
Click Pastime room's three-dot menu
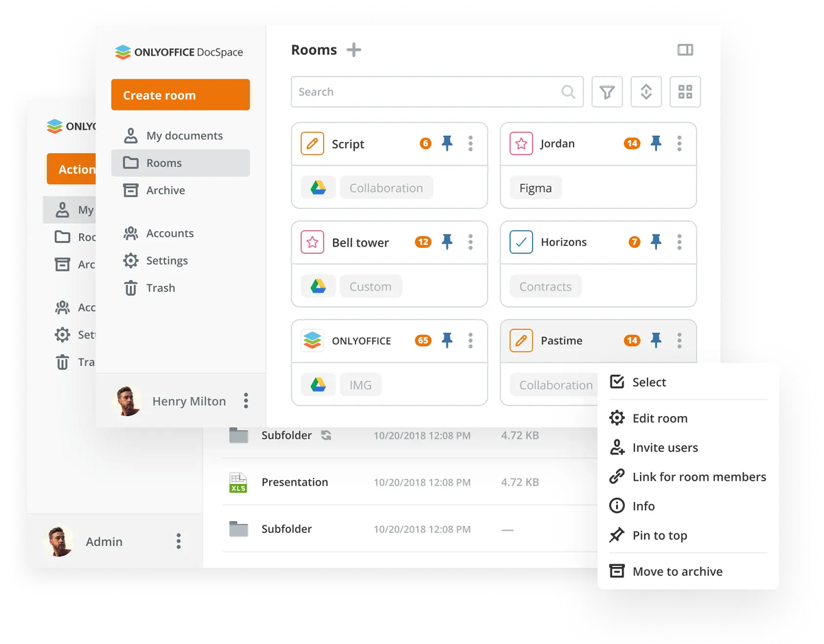[x=679, y=340]
